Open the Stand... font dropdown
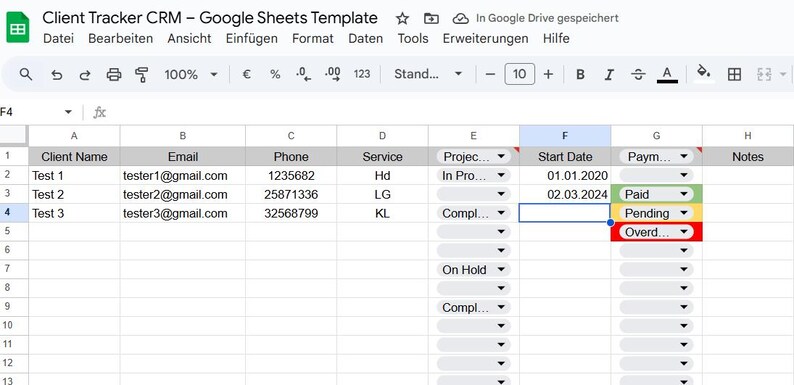 click(x=428, y=74)
